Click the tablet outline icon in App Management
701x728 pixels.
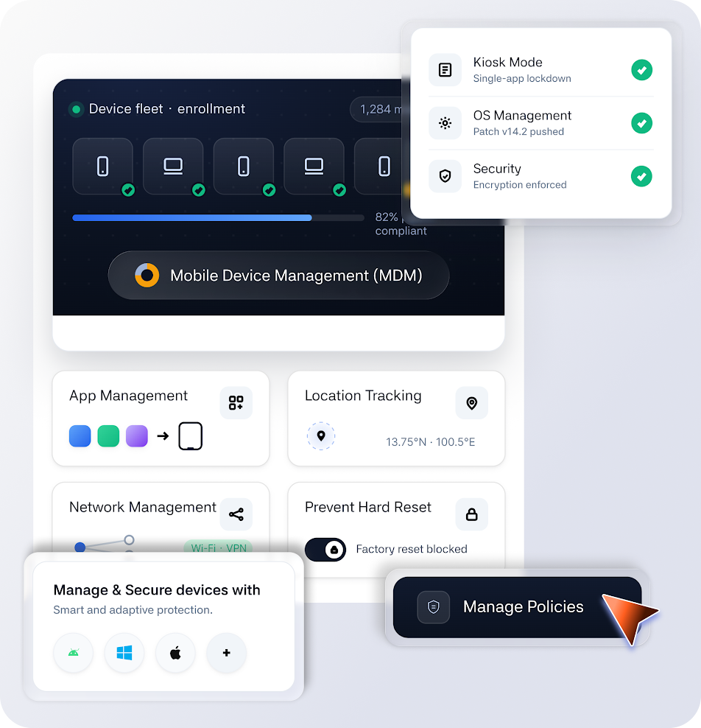[x=190, y=436]
